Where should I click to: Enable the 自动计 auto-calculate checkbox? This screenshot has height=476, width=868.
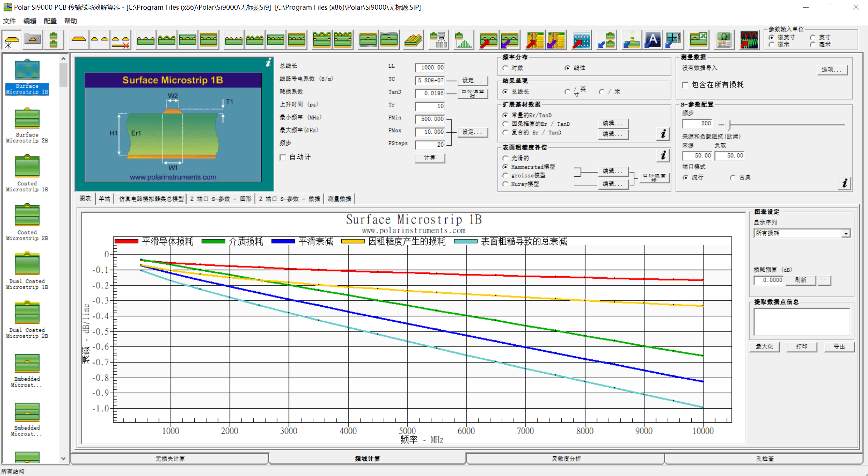point(283,157)
